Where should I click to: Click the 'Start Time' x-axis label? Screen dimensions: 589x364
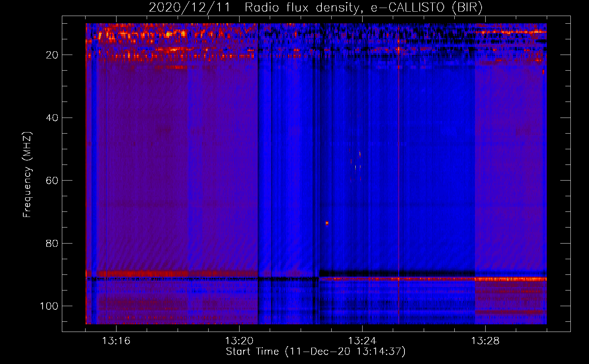[x=316, y=352]
